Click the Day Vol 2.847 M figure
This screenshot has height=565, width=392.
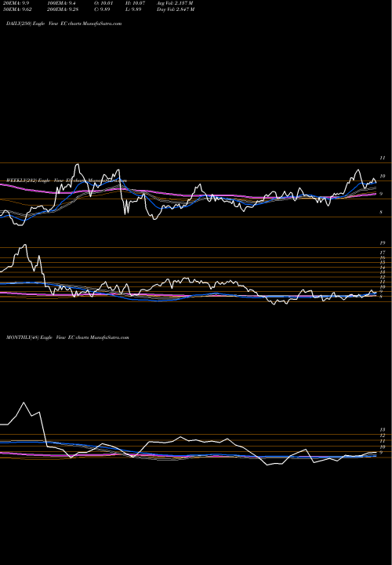point(176,9)
